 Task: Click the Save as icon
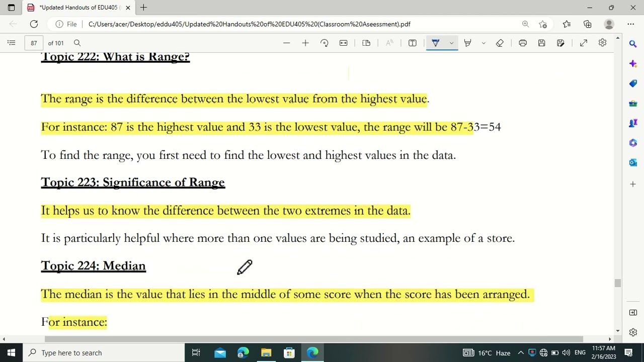[560, 43]
